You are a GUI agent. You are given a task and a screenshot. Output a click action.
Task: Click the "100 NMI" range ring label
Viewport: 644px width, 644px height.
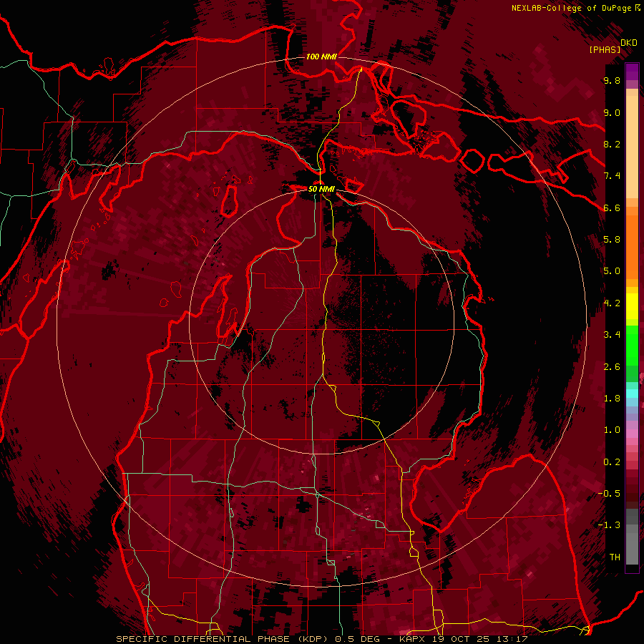[321, 57]
